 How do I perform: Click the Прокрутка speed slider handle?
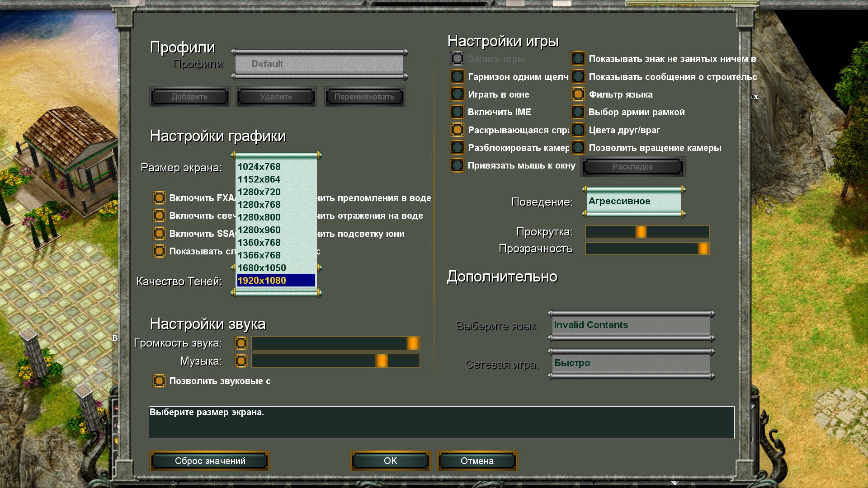click(641, 232)
